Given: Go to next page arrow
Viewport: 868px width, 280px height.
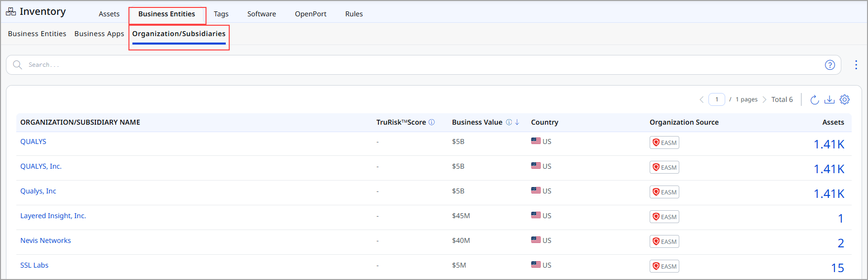Looking at the screenshot, I should (765, 99).
